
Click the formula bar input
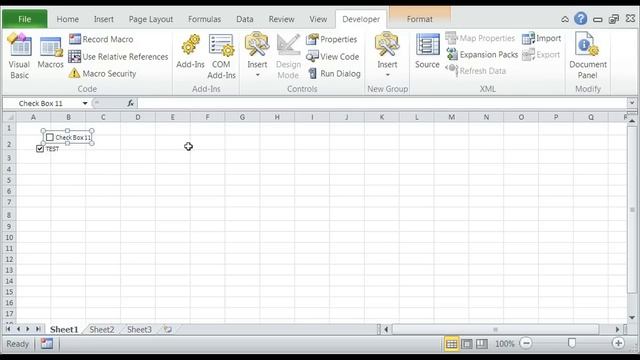coord(382,103)
